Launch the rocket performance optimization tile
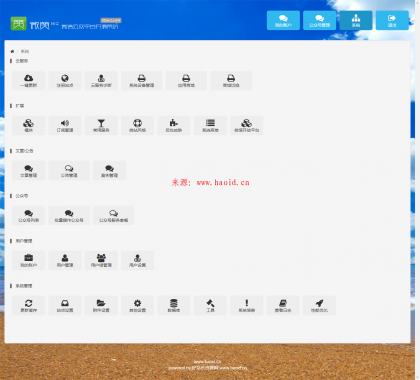Viewport: 420px width, 380px height. (x=319, y=305)
